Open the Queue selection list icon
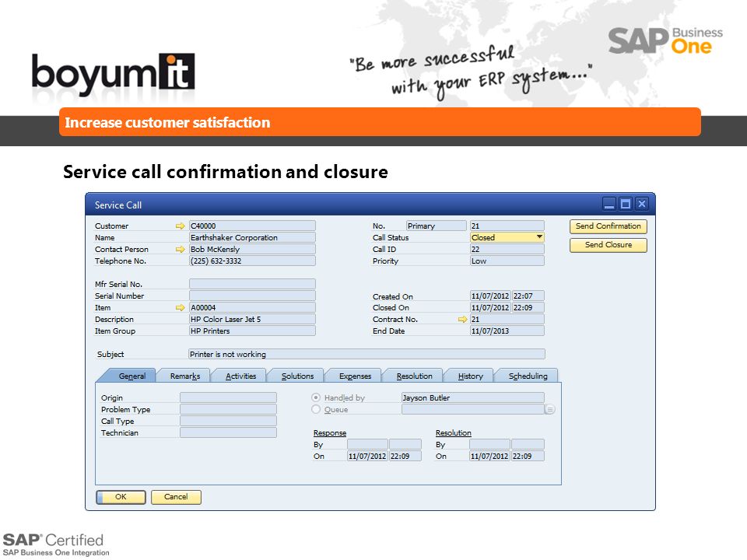 pos(550,410)
